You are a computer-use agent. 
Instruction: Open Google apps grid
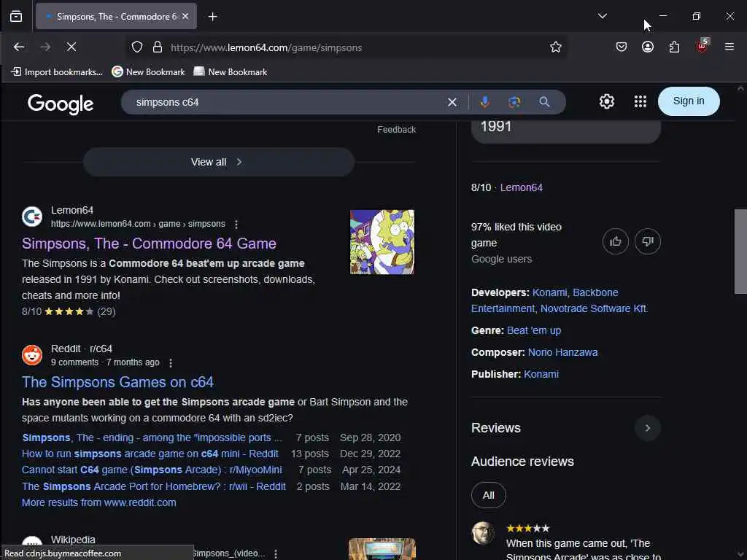640,101
